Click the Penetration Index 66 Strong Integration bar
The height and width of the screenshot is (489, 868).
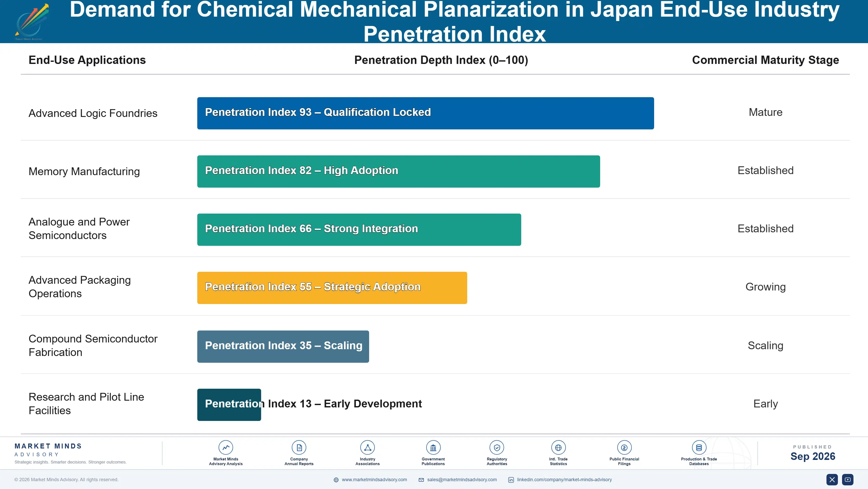coord(359,230)
